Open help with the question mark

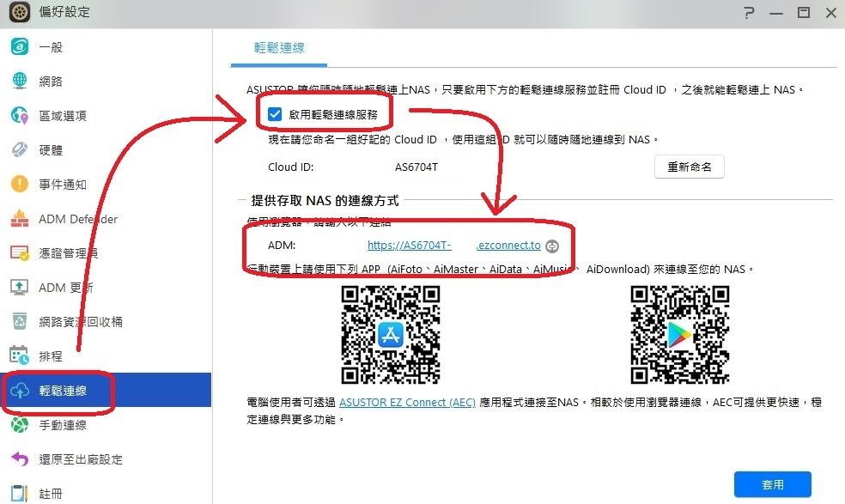click(x=749, y=12)
